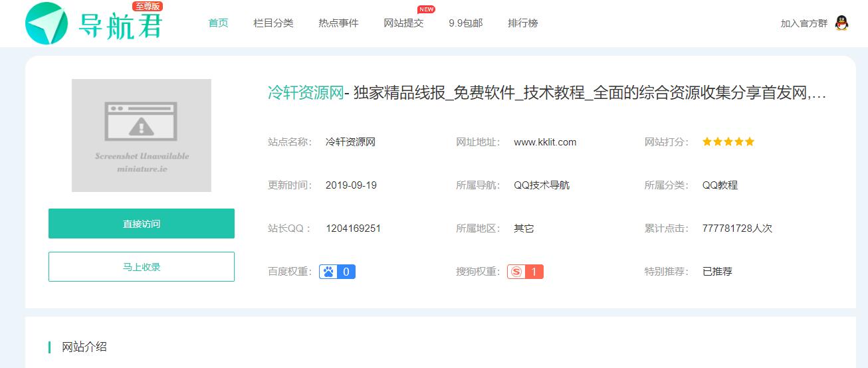Viewport: 868px width, 368px height.
Task: Click 加入官方群 link
Action: point(804,23)
